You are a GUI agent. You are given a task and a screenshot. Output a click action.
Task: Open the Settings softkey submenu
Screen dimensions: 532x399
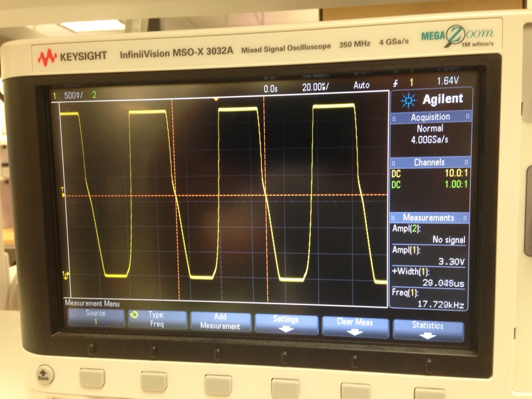286,324
